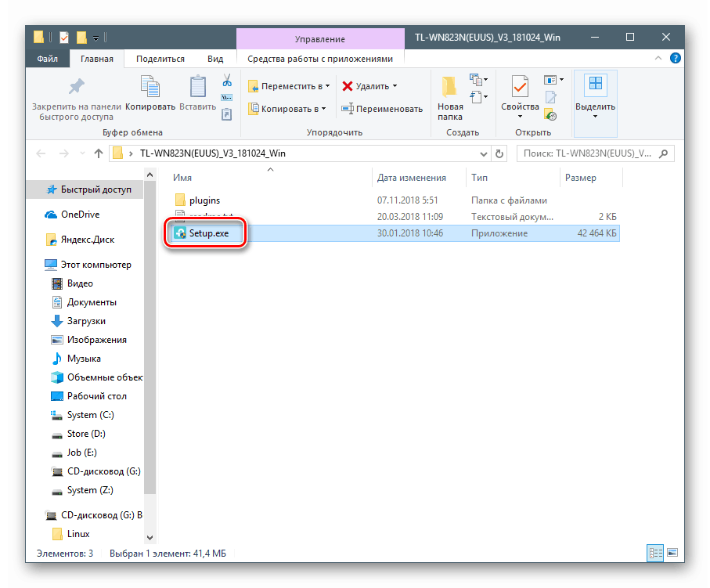This screenshot has width=710, height=588.
Task: Click the blue Help question mark icon
Action: [x=675, y=58]
